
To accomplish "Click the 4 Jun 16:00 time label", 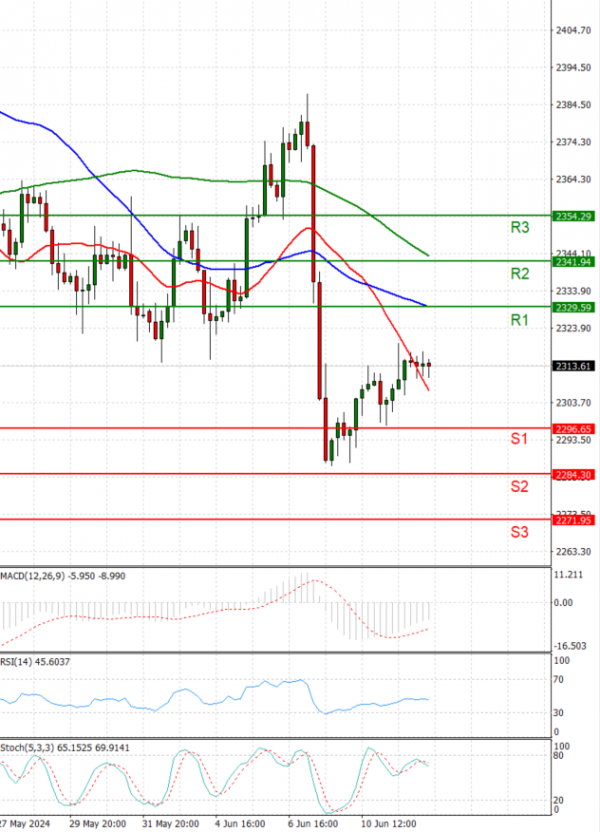I will pyautogui.click(x=240, y=824).
